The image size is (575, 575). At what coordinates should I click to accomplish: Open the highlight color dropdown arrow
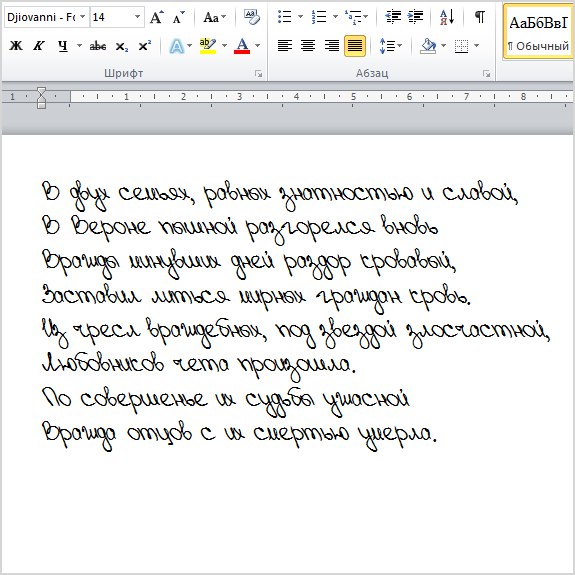click(x=224, y=46)
